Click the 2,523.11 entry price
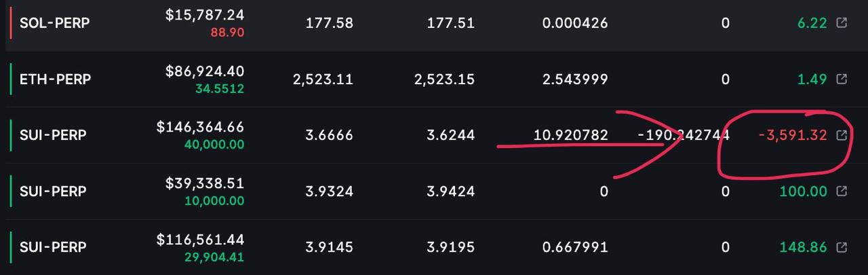Image resolution: width=868 pixels, height=275 pixels. tap(323, 79)
